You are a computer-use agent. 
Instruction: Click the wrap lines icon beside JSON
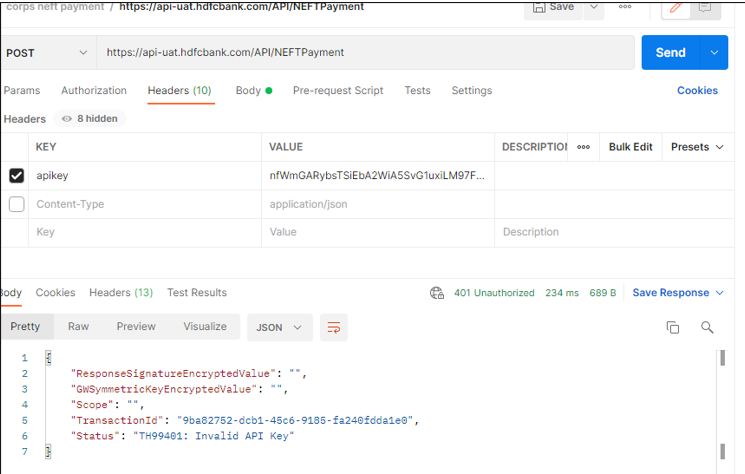334,327
